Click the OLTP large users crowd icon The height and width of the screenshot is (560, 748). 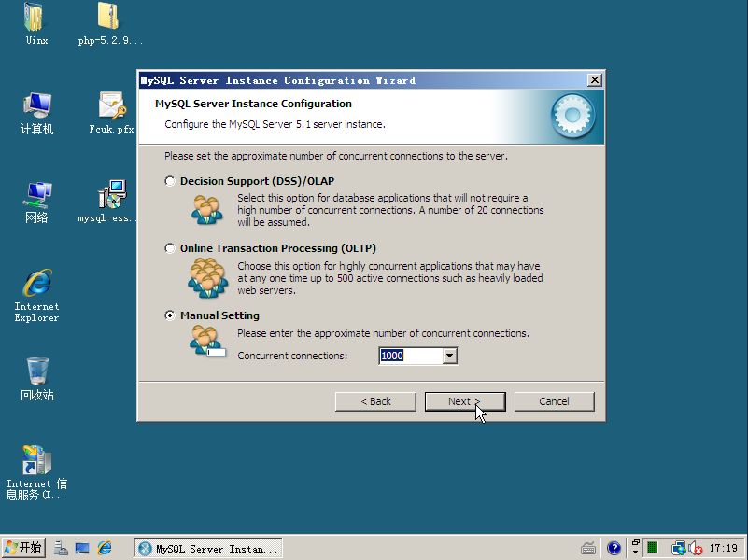click(x=207, y=278)
